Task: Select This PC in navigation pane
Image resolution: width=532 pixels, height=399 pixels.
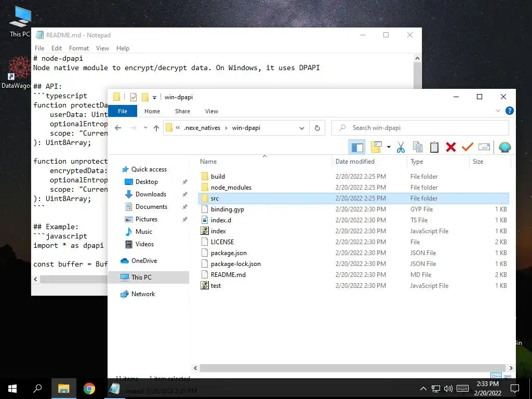Action: pos(149,277)
